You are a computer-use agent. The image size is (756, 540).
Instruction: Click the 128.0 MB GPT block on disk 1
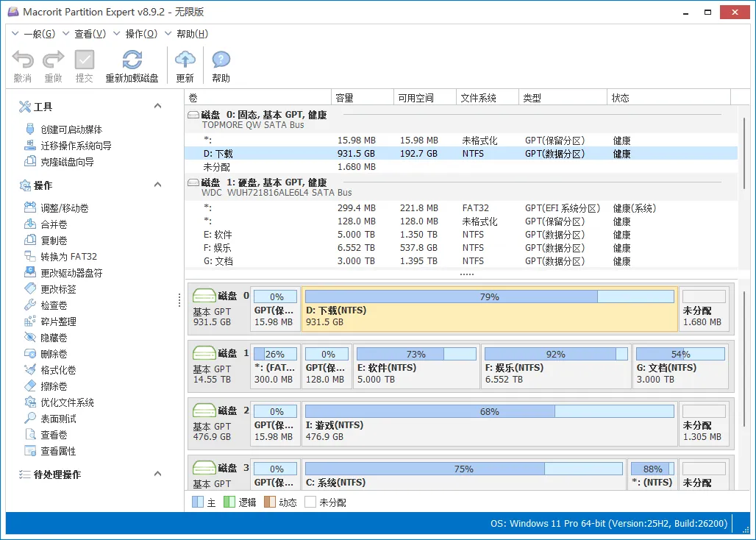[328, 366]
